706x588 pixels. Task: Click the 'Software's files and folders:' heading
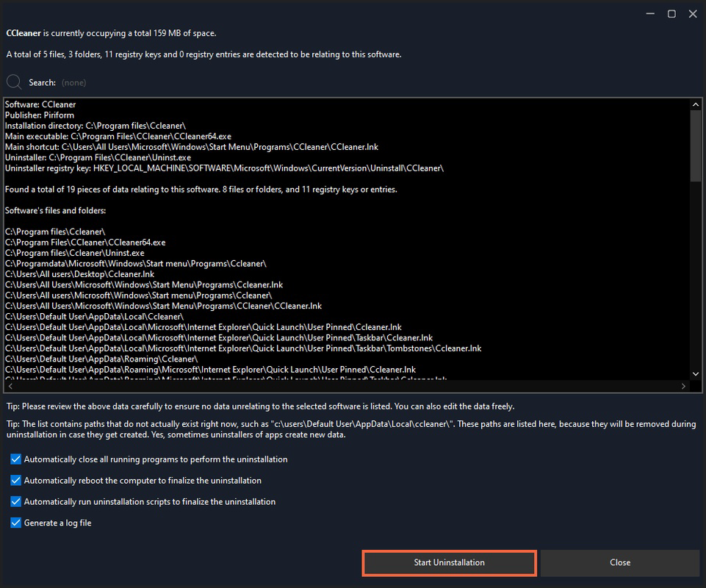pyautogui.click(x=55, y=210)
